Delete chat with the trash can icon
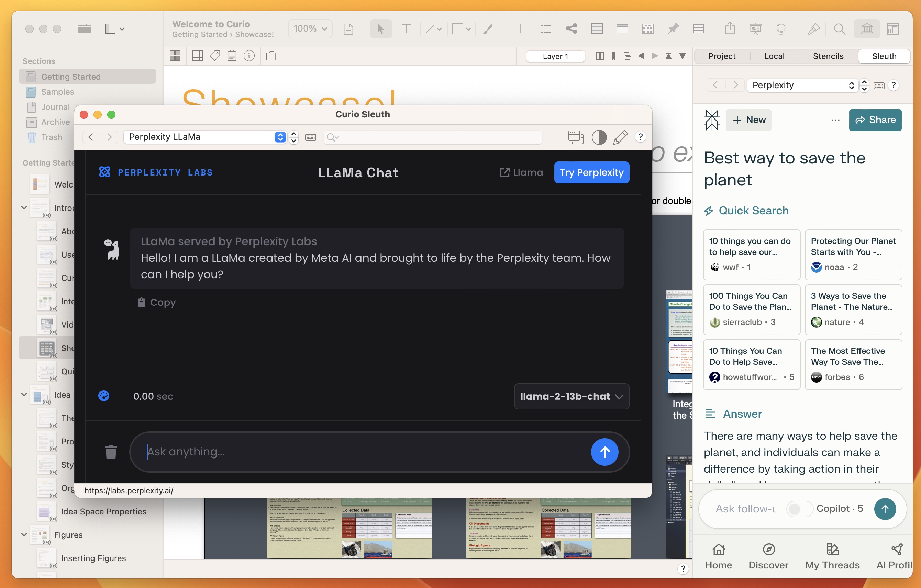 click(111, 452)
